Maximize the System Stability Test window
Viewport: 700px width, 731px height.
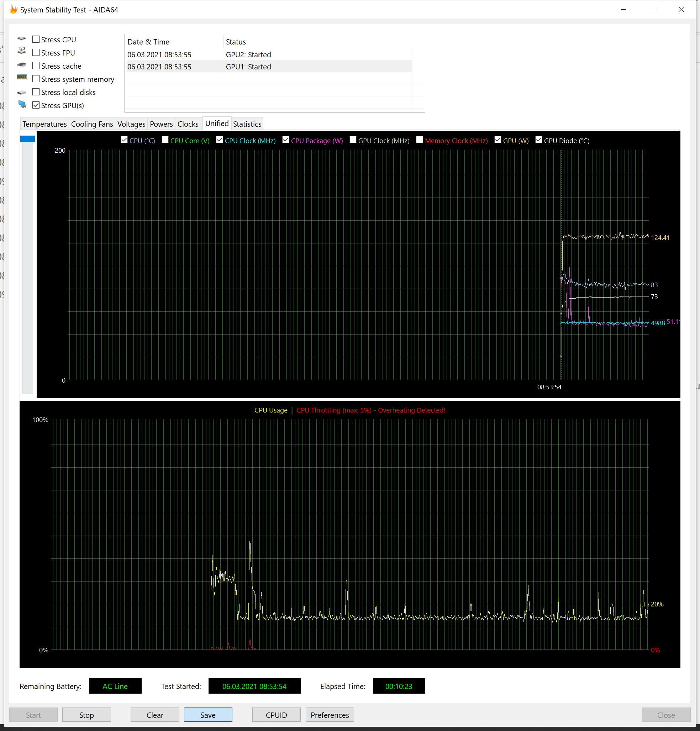click(652, 10)
